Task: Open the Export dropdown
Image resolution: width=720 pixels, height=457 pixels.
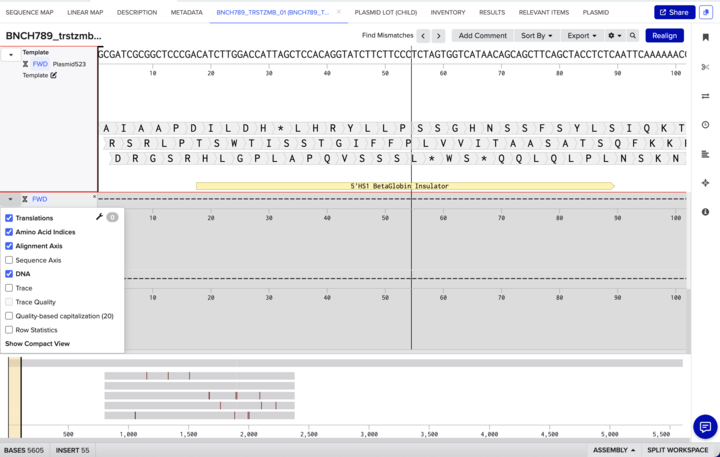Action: coord(581,35)
